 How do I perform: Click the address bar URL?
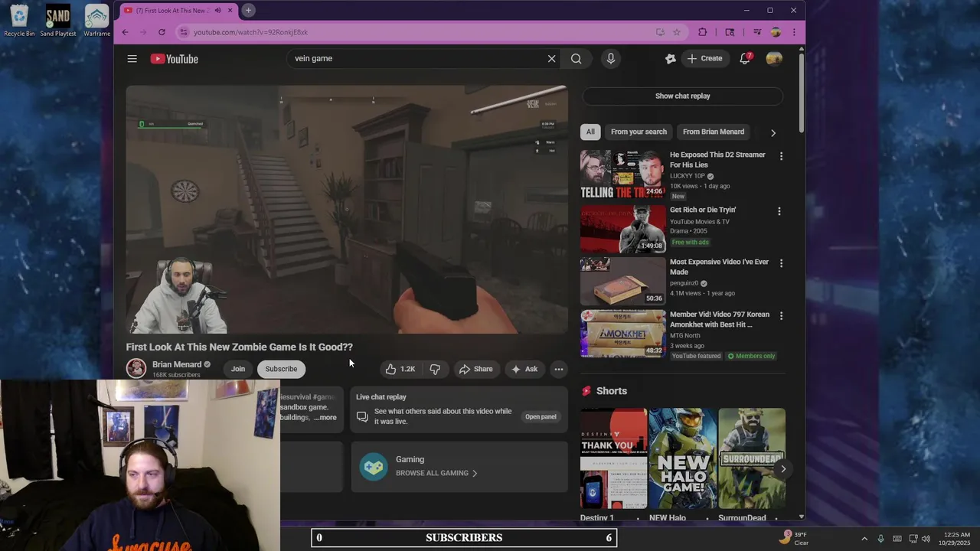pyautogui.click(x=250, y=32)
